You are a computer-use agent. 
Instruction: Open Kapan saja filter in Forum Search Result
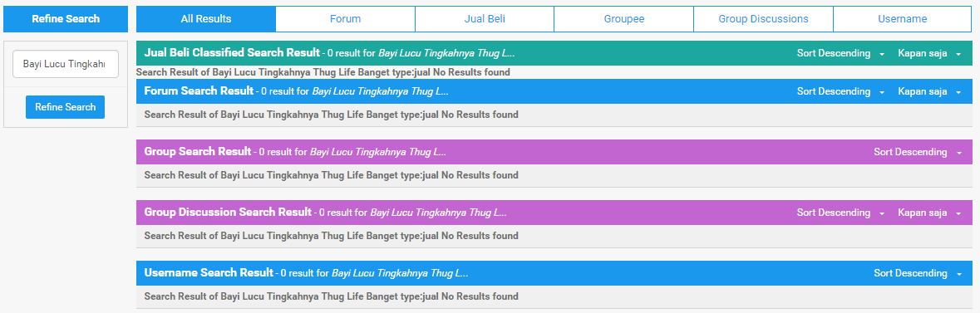pos(929,92)
